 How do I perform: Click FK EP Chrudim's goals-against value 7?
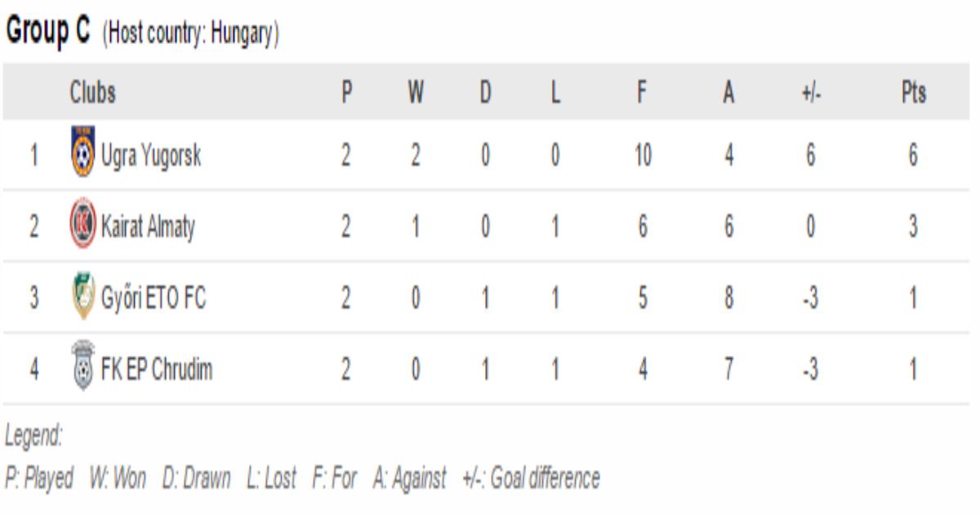pos(728,370)
